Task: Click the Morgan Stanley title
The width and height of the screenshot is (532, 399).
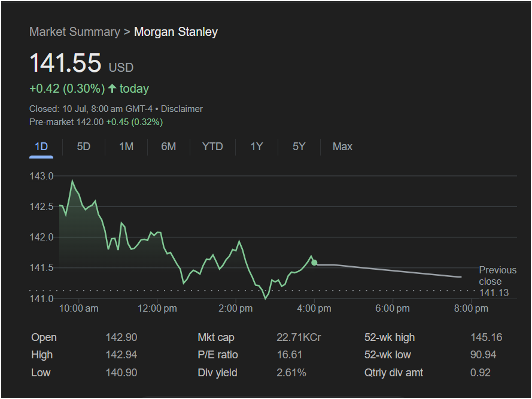Action: pyautogui.click(x=176, y=32)
